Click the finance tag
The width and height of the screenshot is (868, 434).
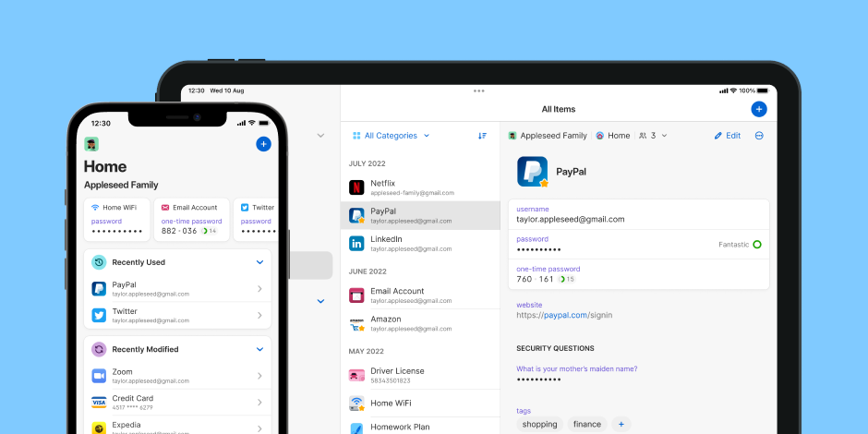(587, 425)
